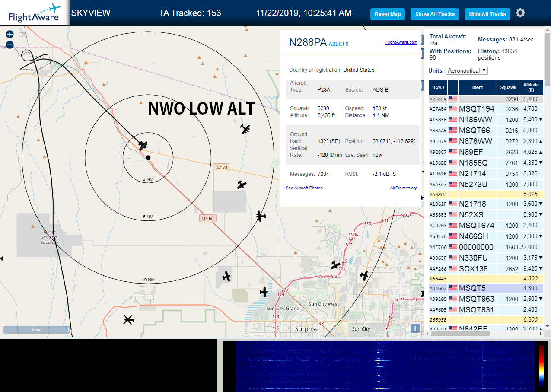The width and height of the screenshot is (551, 392).
Task: Sort table by ICAO column header
Action: pos(438,87)
